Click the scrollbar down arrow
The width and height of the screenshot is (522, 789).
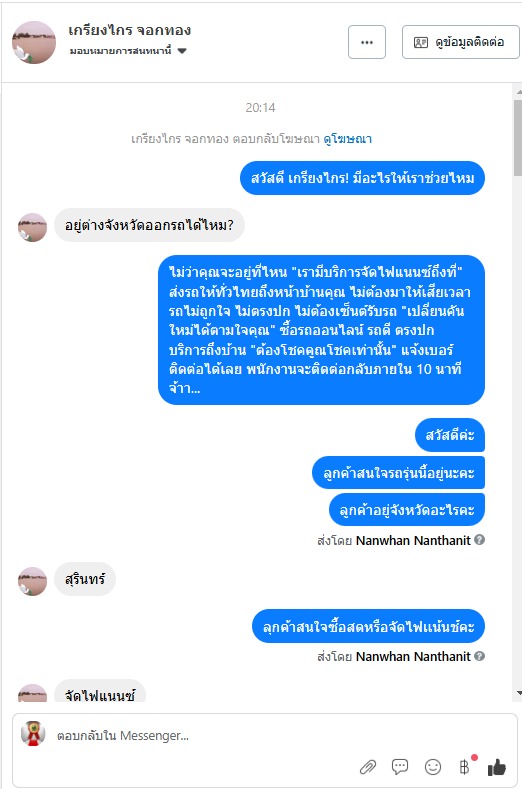(x=518, y=693)
